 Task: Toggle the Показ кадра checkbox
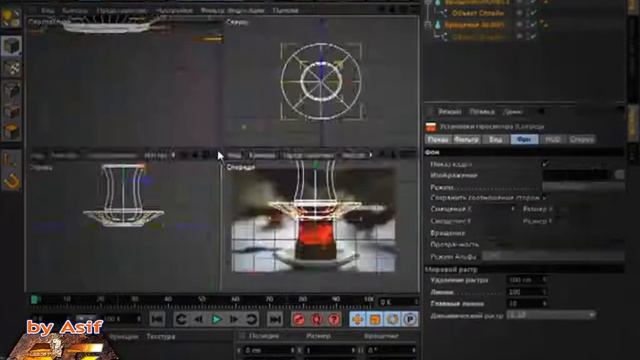tap(545, 164)
